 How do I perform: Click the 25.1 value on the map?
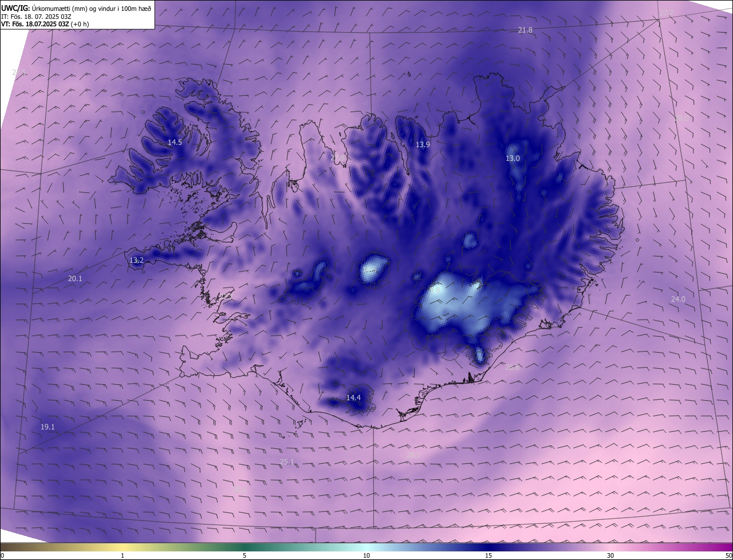tap(287, 462)
